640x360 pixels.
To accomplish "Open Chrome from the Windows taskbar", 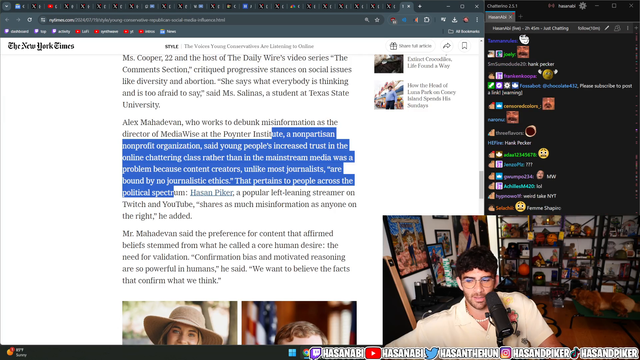I will pos(306,353).
